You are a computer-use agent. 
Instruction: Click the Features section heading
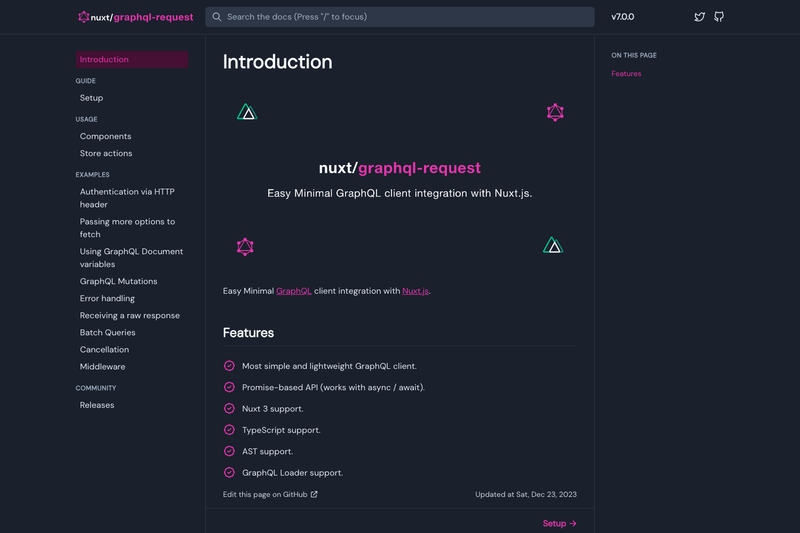(248, 333)
